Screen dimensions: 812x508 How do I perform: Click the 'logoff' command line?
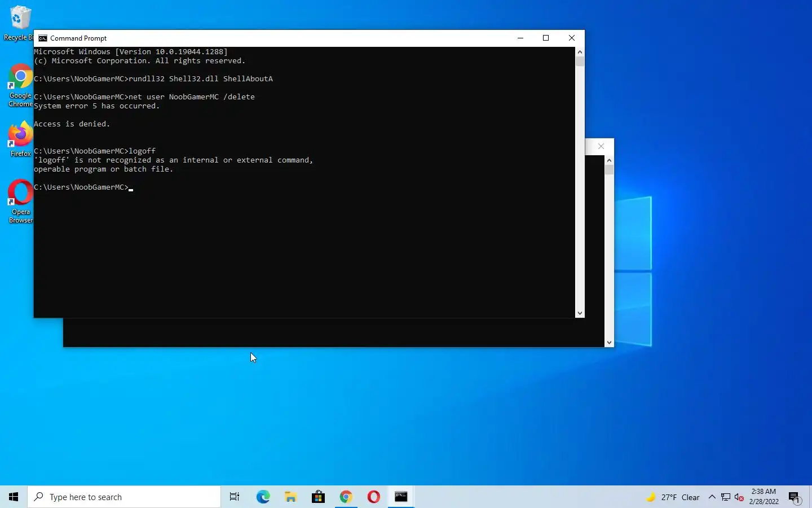coord(95,151)
